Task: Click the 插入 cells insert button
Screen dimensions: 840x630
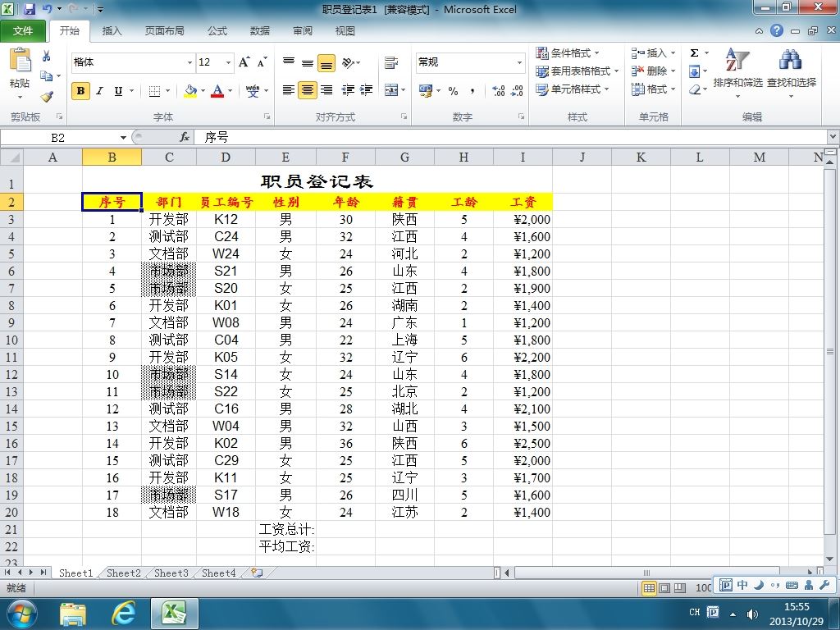Action: point(653,53)
